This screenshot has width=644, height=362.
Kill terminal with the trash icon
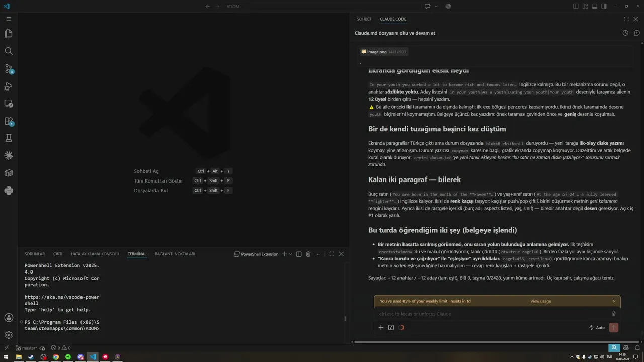(x=308, y=254)
